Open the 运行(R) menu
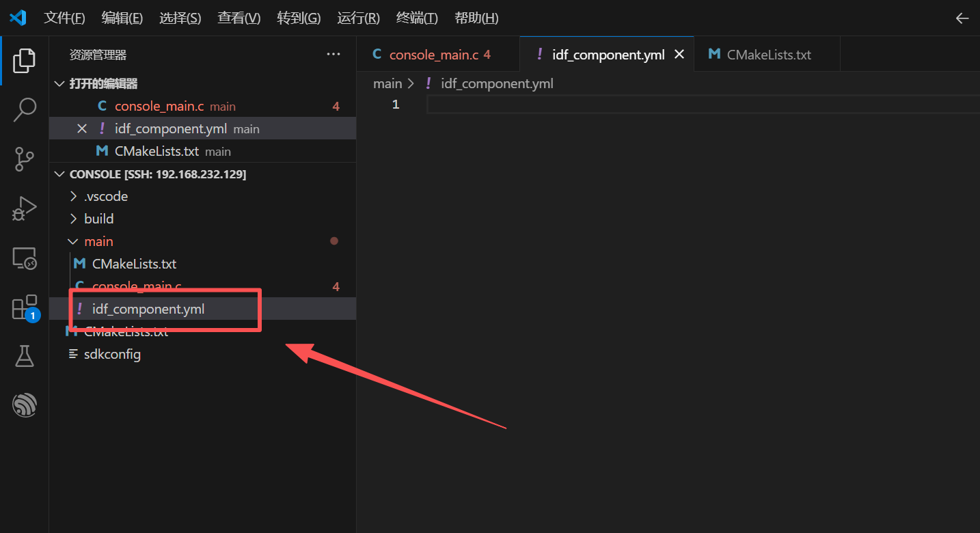Image resolution: width=980 pixels, height=533 pixels. (x=358, y=18)
